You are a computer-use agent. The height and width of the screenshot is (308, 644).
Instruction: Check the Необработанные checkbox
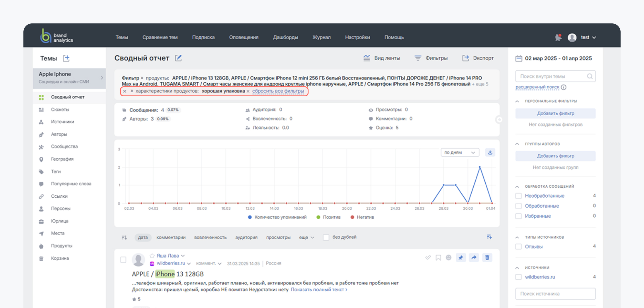(518, 196)
